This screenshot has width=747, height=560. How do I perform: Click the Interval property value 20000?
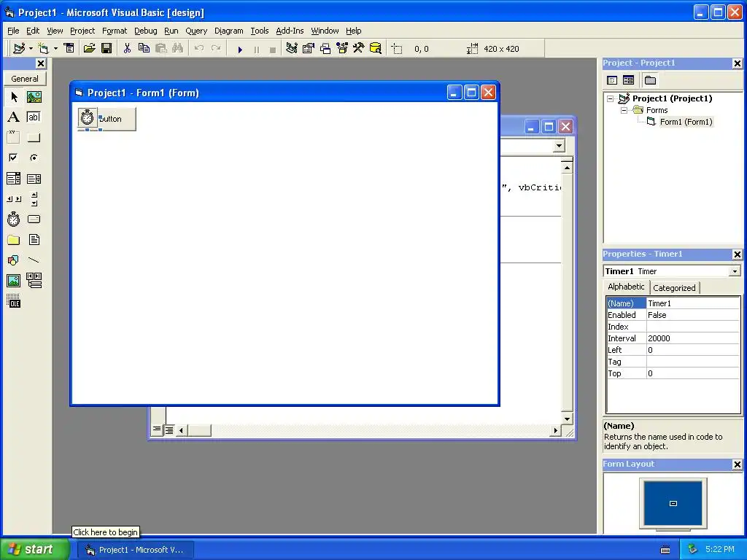tap(693, 338)
